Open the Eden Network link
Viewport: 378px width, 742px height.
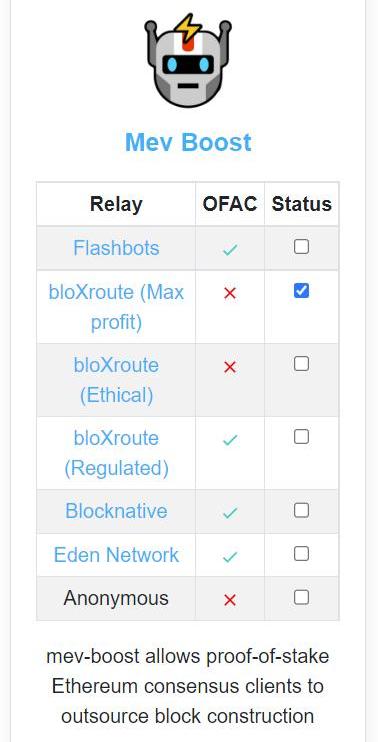116,555
